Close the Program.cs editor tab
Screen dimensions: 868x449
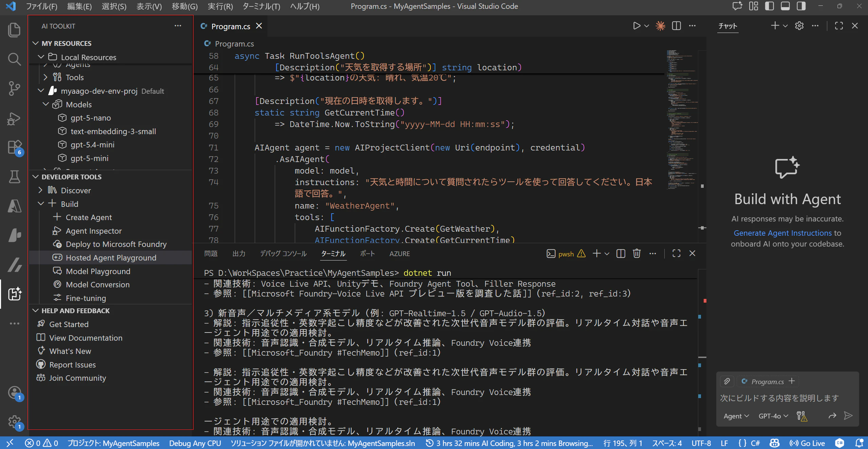coord(259,26)
